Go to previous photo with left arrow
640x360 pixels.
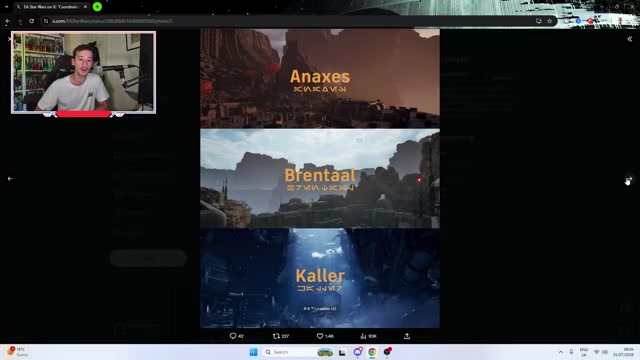[x=10, y=179]
